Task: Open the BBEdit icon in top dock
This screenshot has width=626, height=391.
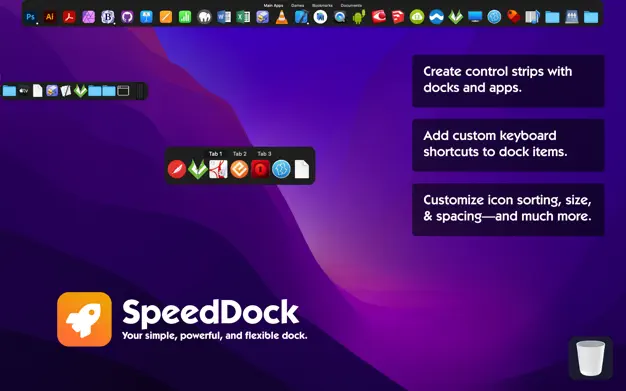Action: tap(108, 17)
